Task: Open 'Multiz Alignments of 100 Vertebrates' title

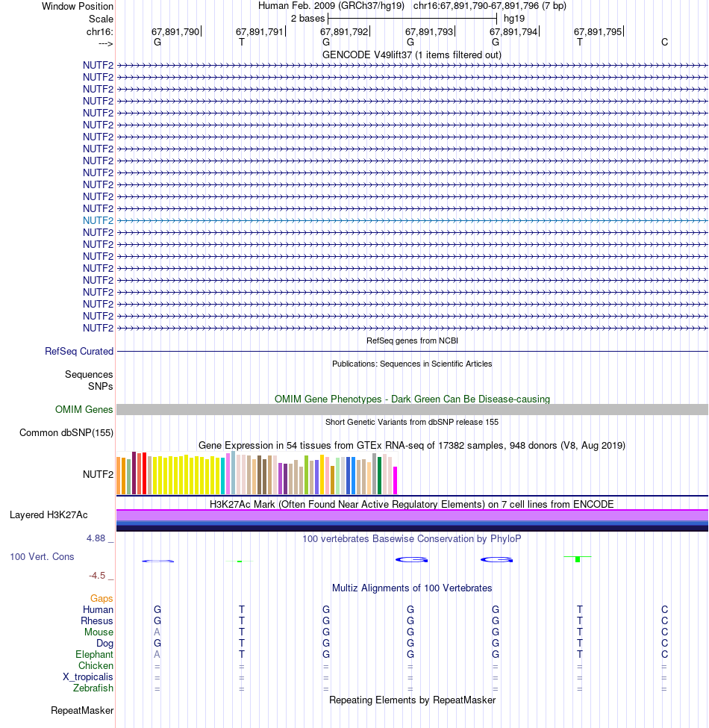Action: [x=412, y=588]
